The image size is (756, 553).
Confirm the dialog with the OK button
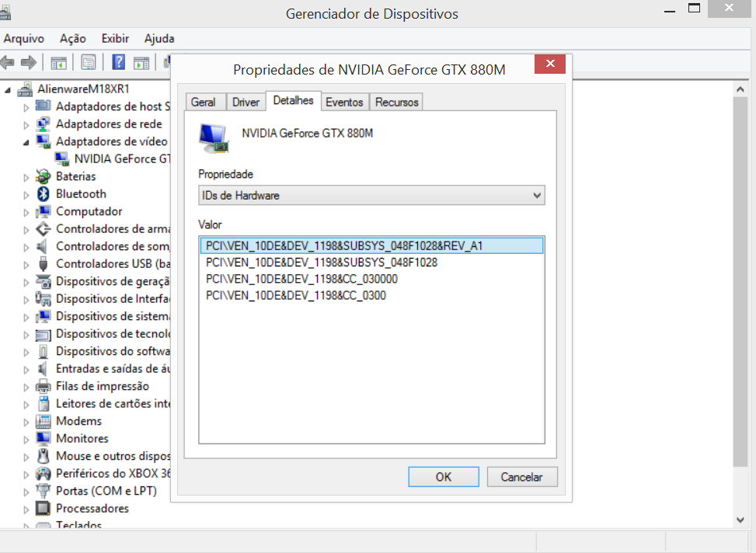pos(444,477)
